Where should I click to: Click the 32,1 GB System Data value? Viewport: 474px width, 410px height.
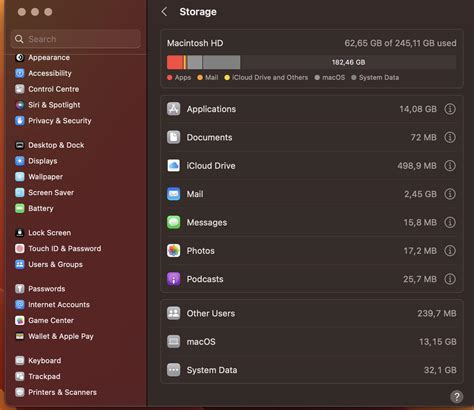[440, 370]
